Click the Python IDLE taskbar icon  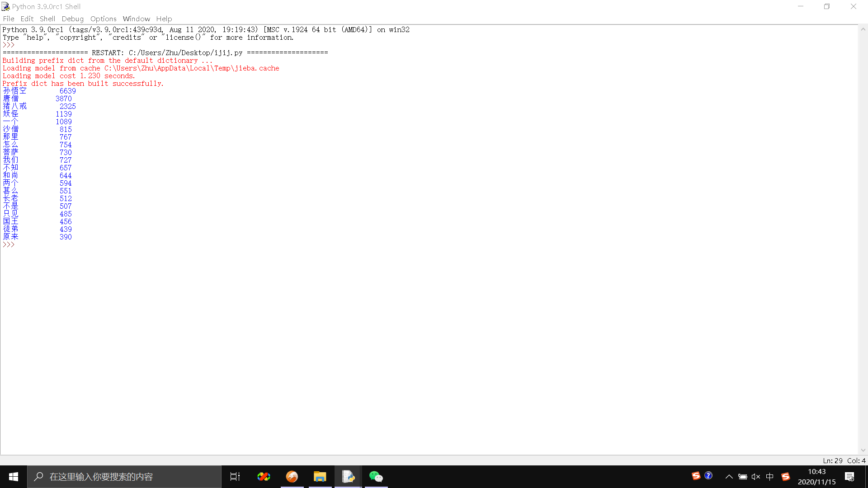(348, 477)
